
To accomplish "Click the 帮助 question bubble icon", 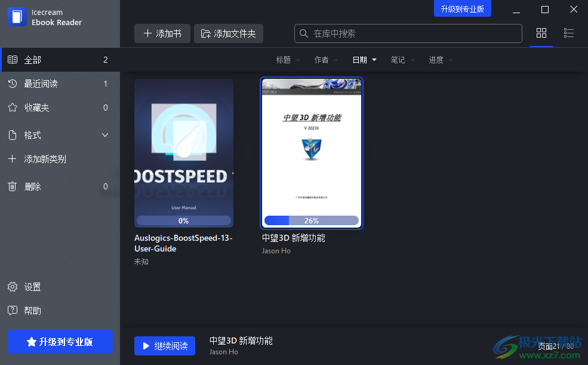I will pos(13,311).
